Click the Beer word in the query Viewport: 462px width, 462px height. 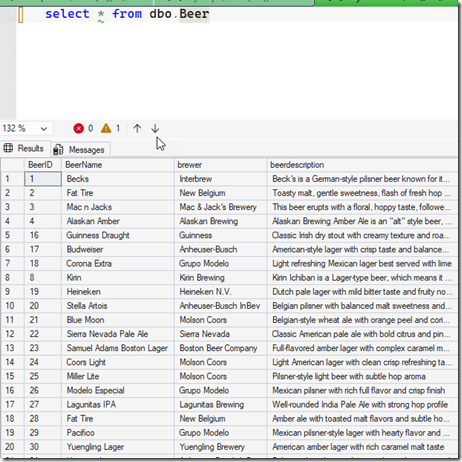pyautogui.click(x=194, y=14)
